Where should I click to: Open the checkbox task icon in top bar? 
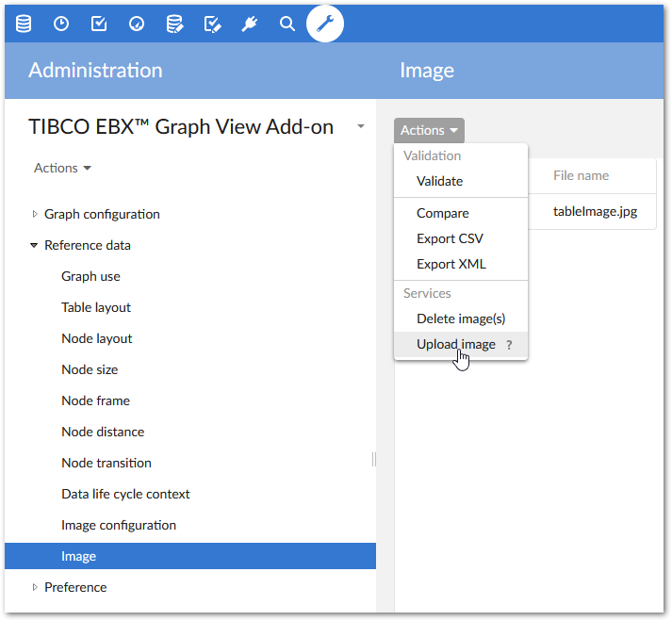coord(99,24)
